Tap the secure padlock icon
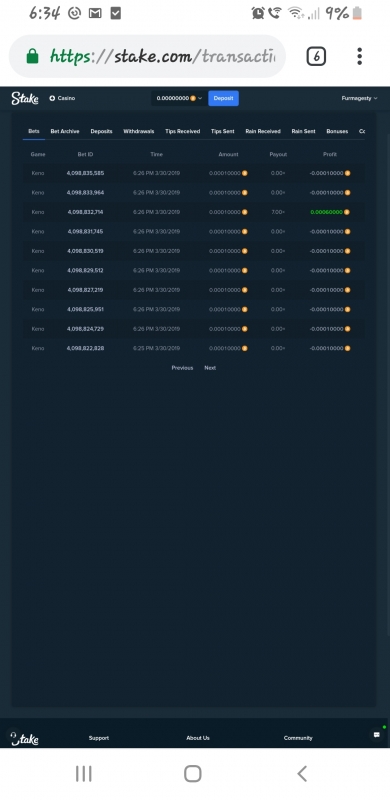Viewport: 390px width, 800px height. click(32, 56)
